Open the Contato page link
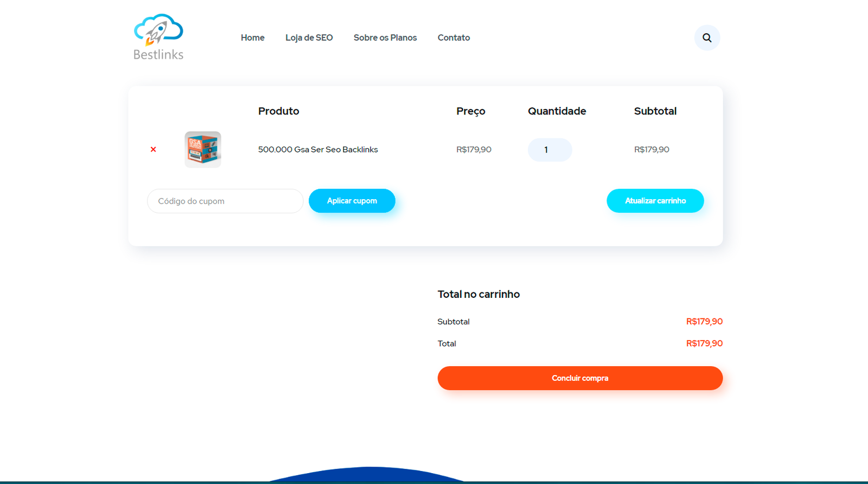 [454, 38]
